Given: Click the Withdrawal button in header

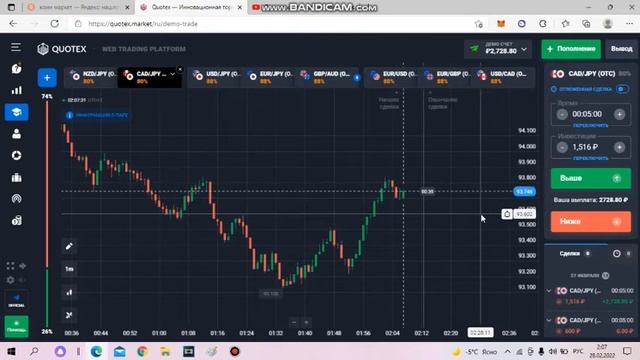Looking at the screenshot, I should click(x=621, y=49).
